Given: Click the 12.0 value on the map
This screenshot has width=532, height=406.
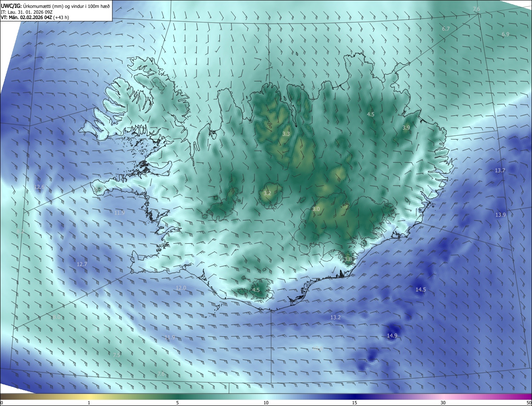Looking at the screenshot, I should click(x=181, y=288).
